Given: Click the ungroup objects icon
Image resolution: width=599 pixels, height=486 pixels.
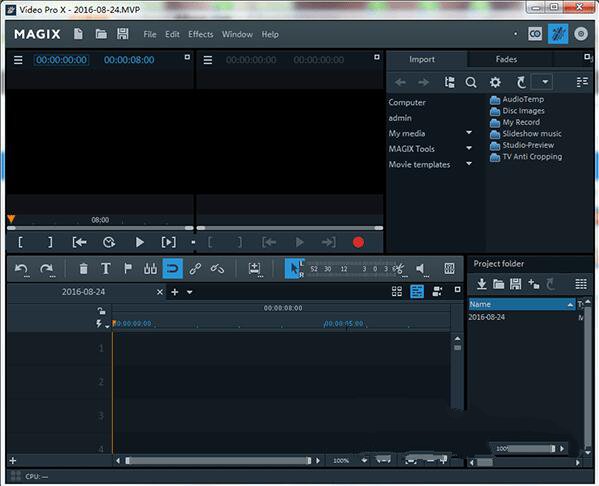Looking at the screenshot, I should [217, 269].
